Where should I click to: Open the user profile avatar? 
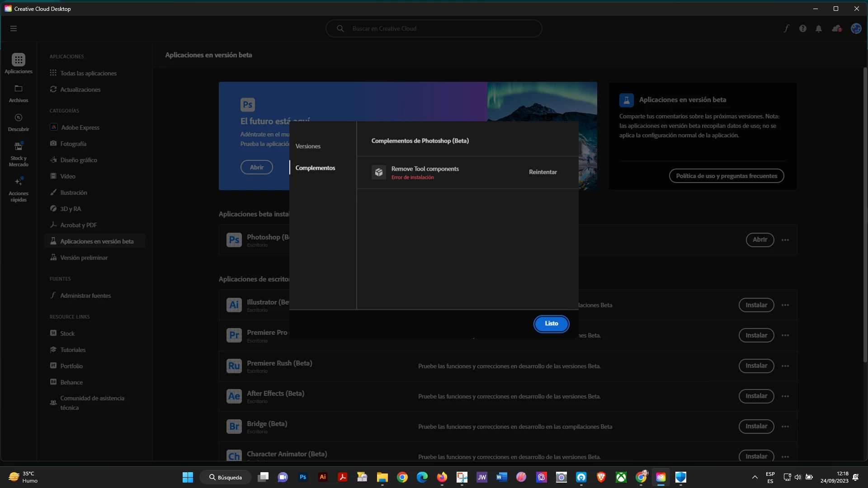pyautogui.click(x=856, y=28)
